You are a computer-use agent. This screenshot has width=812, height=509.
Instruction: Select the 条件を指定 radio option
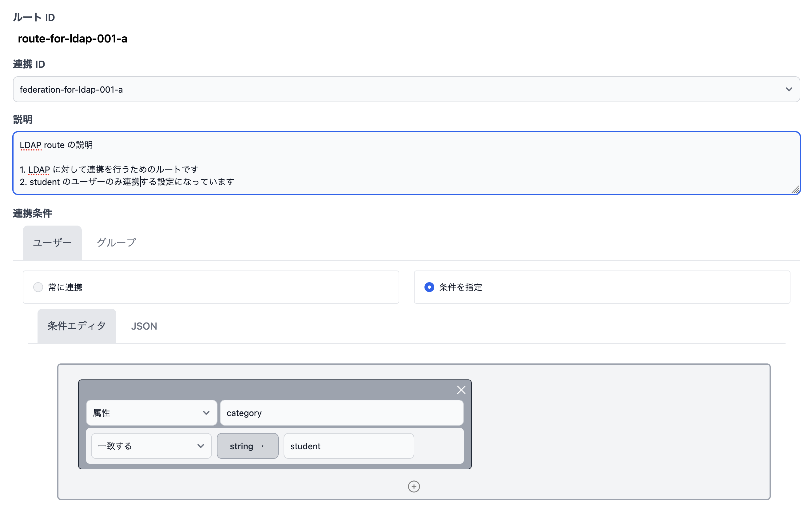[x=429, y=287]
